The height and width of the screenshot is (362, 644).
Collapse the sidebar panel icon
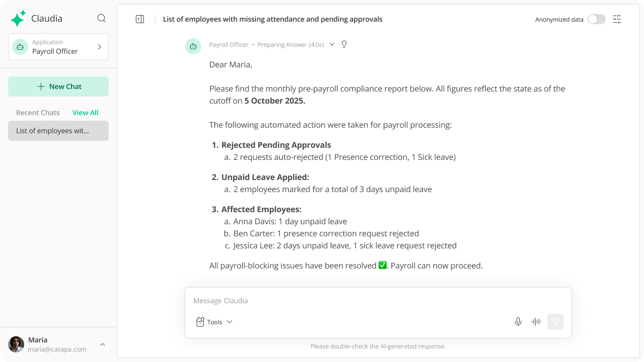140,19
